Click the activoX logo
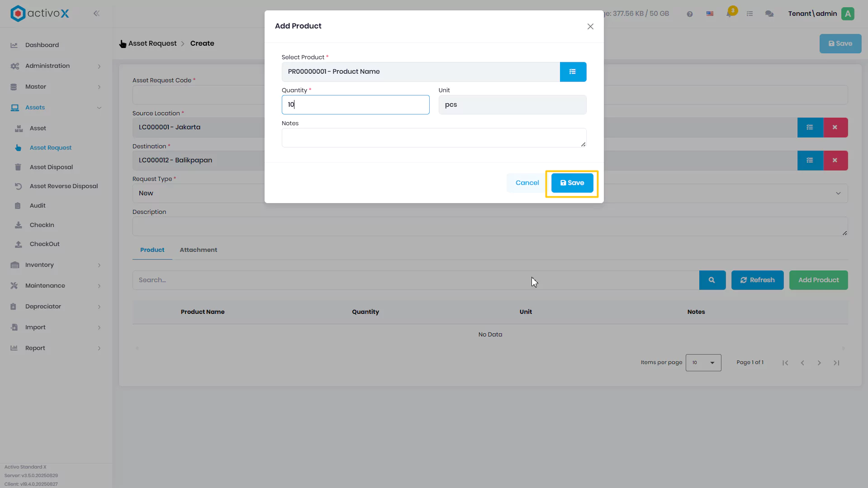This screenshot has width=868, height=488. pyautogui.click(x=40, y=14)
